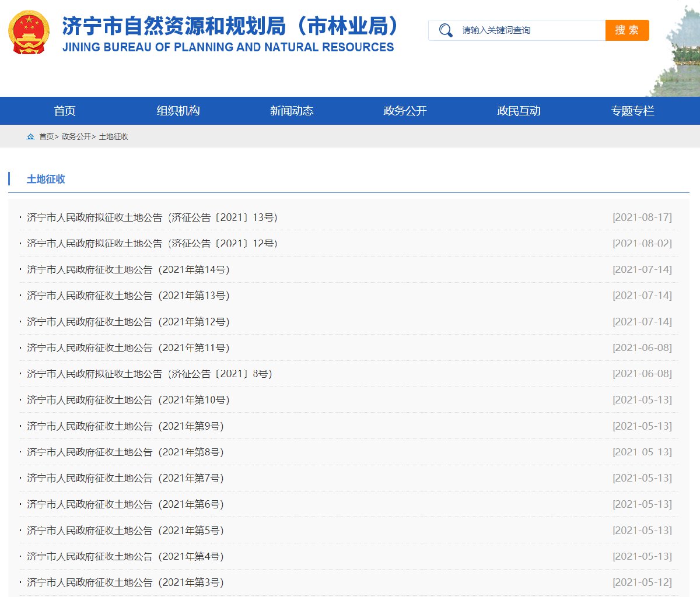Open the 专题专栏 navigation item

(x=632, y=111)
